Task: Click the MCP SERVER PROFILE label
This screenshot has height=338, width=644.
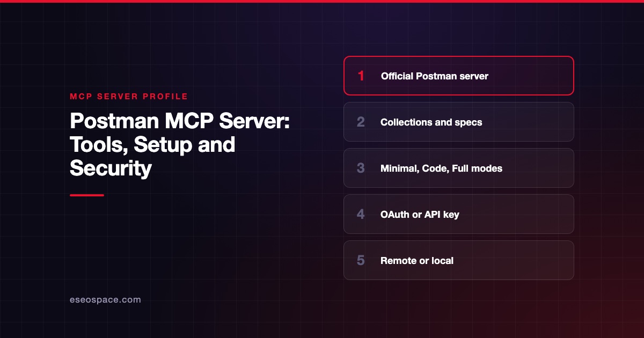Action: tap(129, 97)
